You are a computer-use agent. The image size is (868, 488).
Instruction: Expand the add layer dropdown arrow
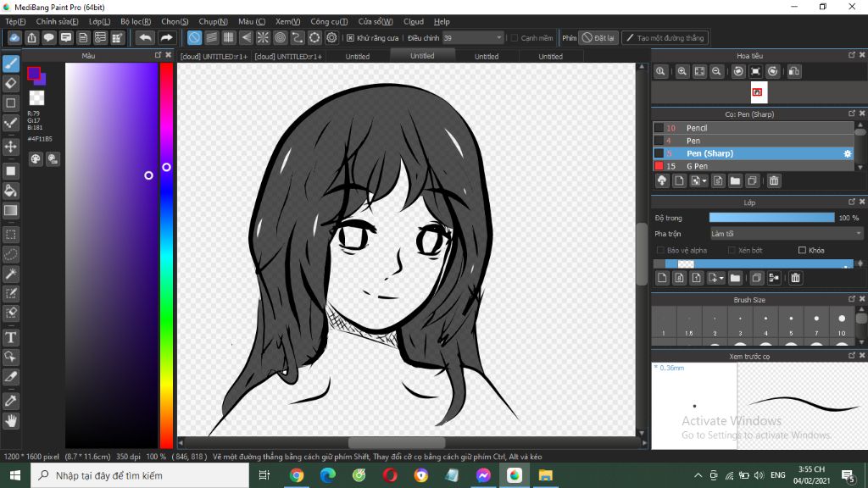click(721, 278)
